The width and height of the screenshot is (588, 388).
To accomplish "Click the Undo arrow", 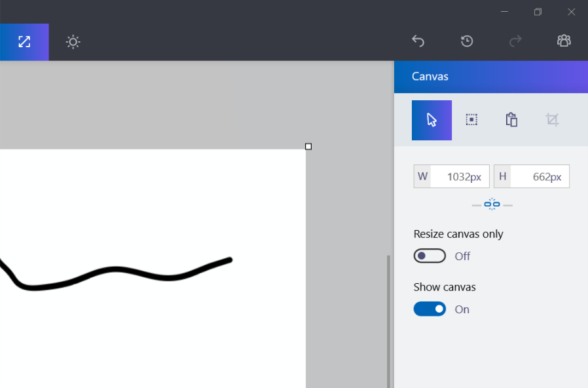I will tap(418, 41).
